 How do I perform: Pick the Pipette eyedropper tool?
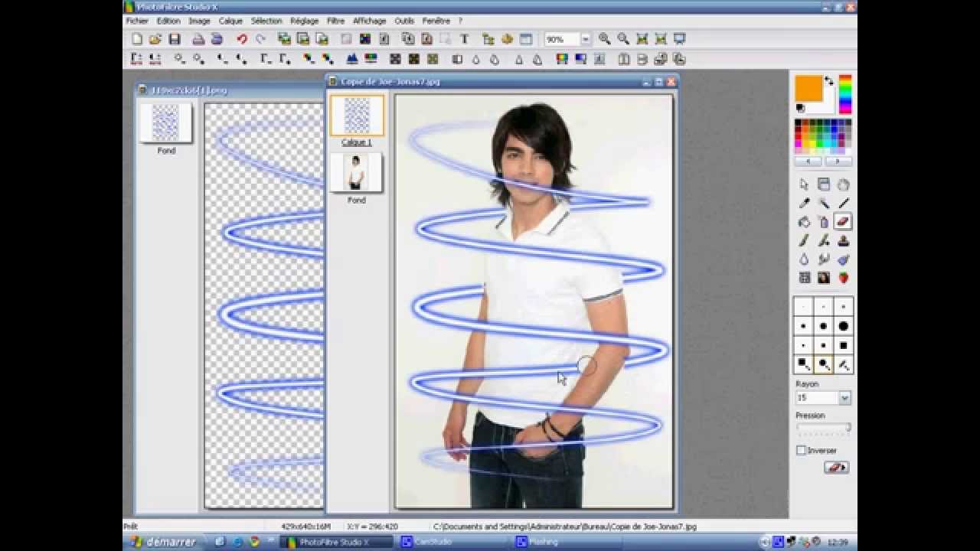[804, 204]
